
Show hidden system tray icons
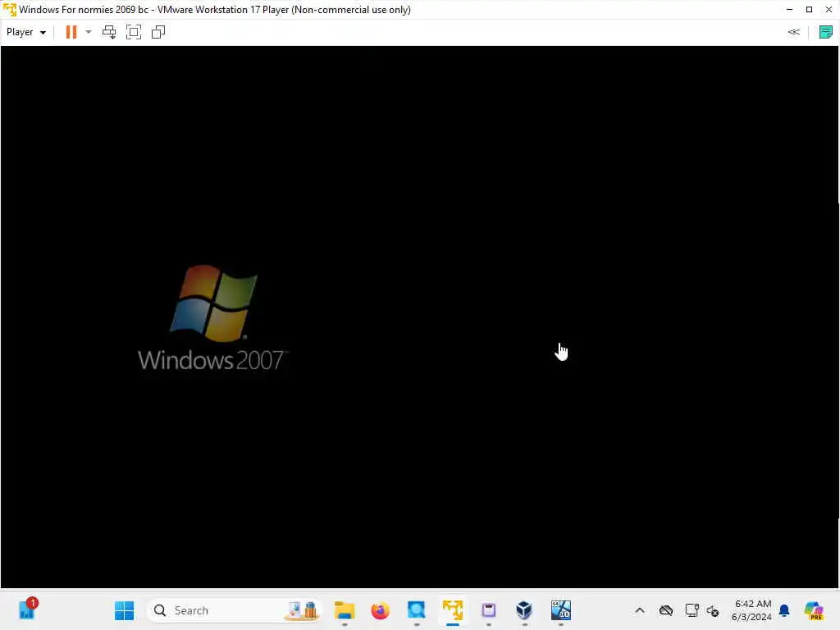(640, 610)
